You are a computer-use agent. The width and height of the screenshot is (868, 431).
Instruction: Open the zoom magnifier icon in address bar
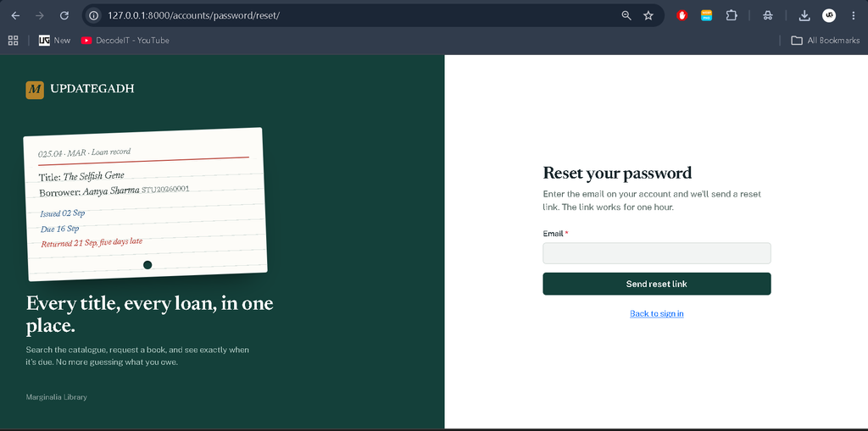[x=626, y=15]
